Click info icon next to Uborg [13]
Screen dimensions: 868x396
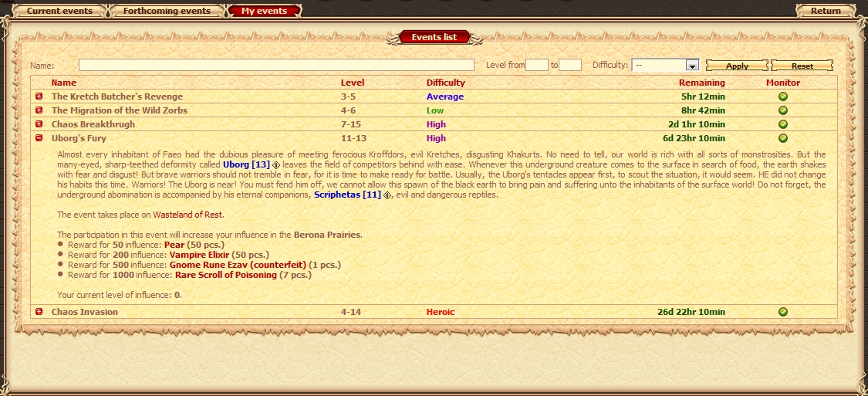[x=276, y=165]
